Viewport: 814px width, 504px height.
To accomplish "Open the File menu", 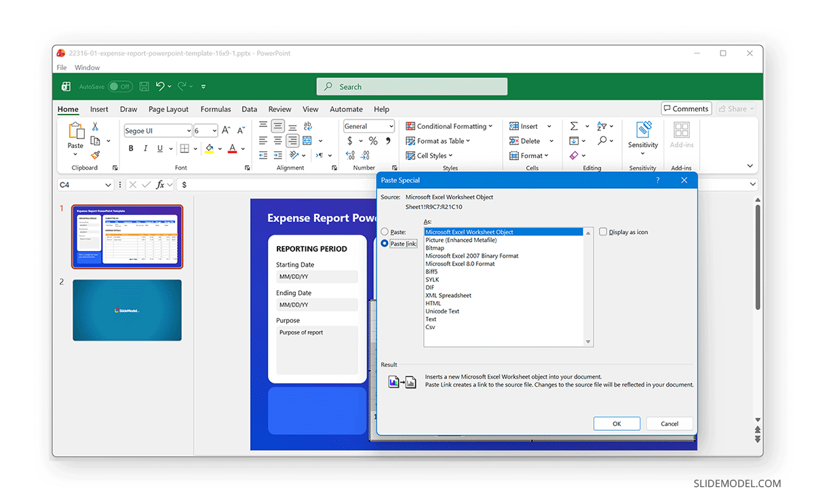I will click(62, 68).
